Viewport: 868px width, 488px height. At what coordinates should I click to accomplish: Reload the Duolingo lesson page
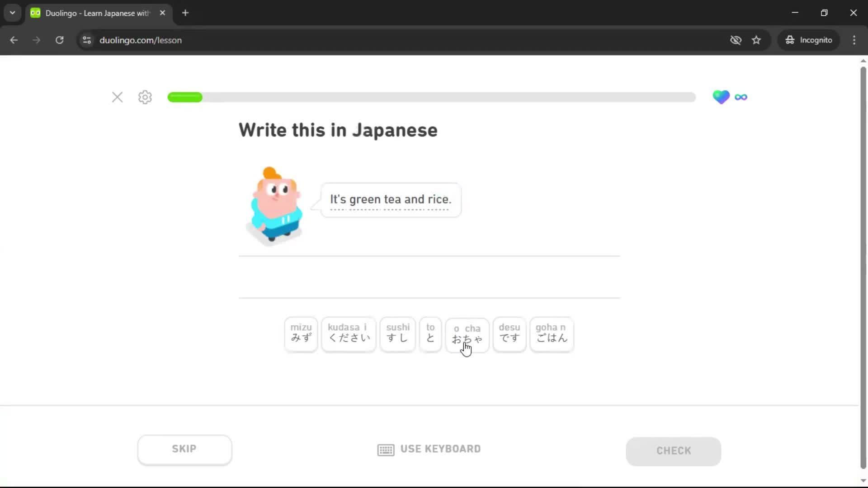click(x=59, y=40)
